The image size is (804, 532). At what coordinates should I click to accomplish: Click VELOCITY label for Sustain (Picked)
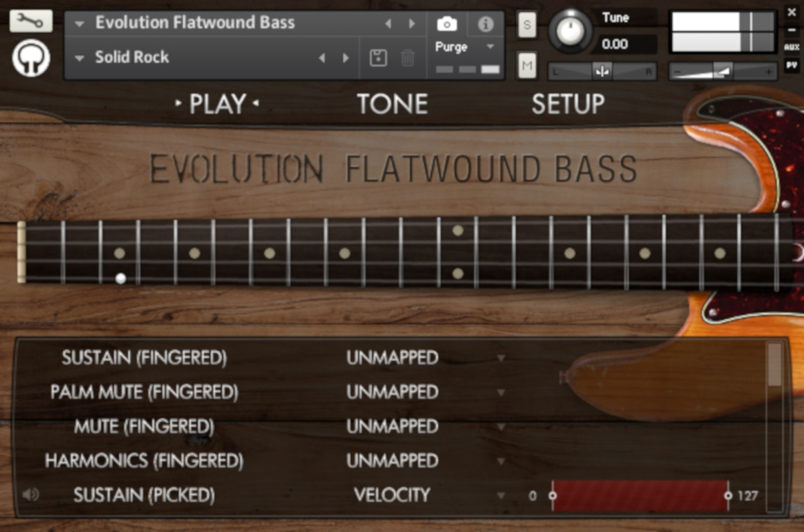coord(392,495)
